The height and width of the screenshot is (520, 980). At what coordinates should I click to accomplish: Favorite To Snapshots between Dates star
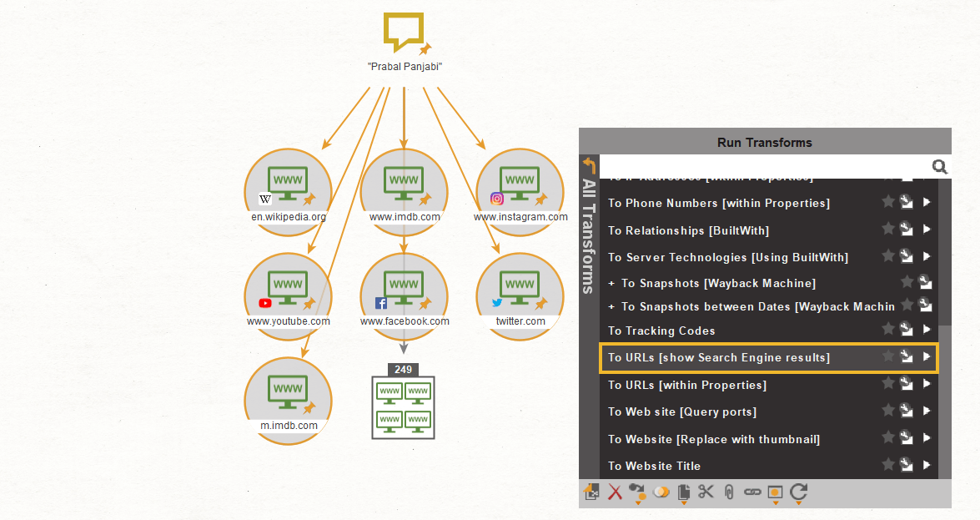coord(907,305)
